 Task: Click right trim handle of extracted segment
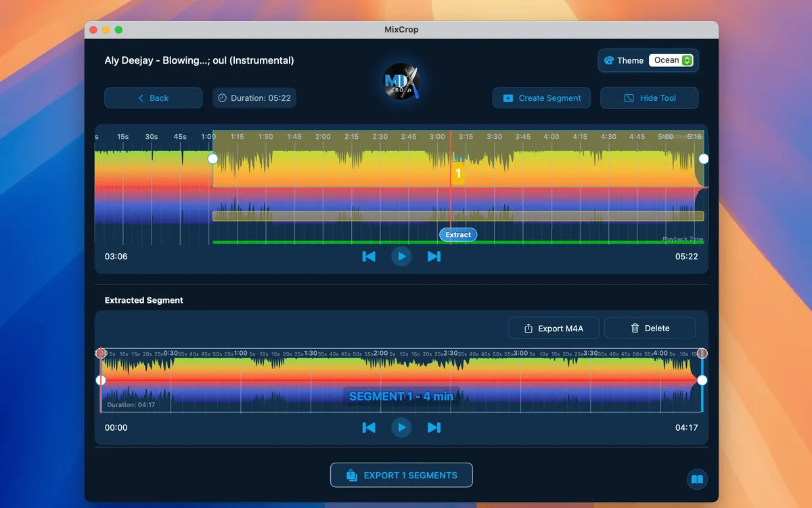pos(702,380)
